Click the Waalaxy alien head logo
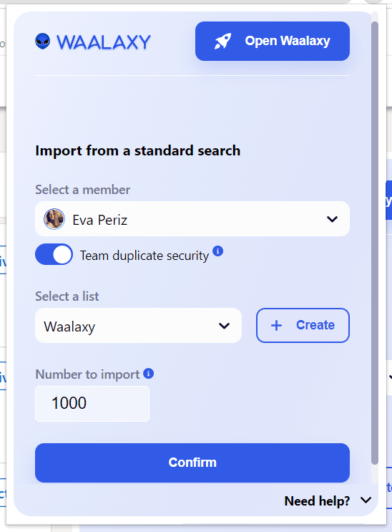 43,42
